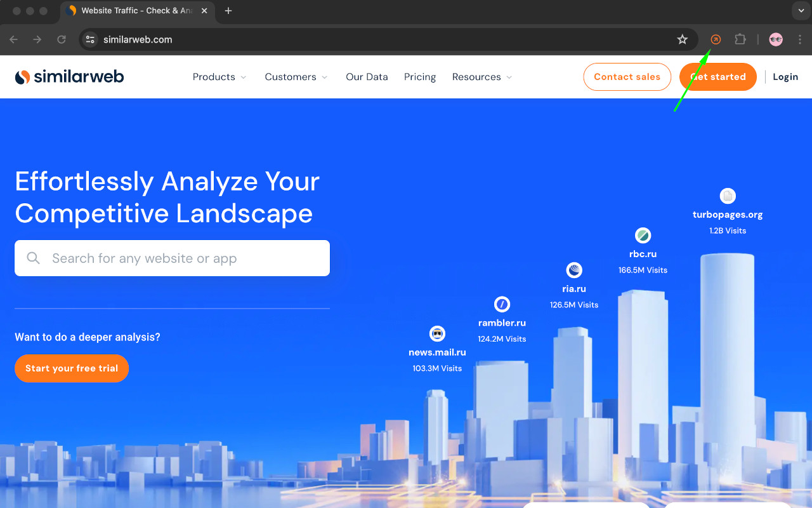The width and height of the screenshot is (812, 508).
Task: Select the Website Traffic browser tab
Action: click(x=136, y=11)
